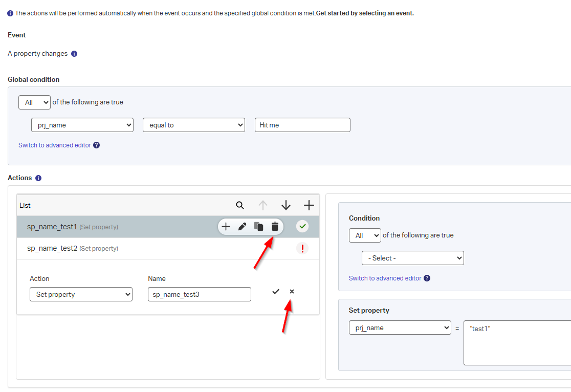Screen dimensions: 571x392
Task: Click the red warning indicator on sp_name_test2
Action: click(x=302, y=249)
